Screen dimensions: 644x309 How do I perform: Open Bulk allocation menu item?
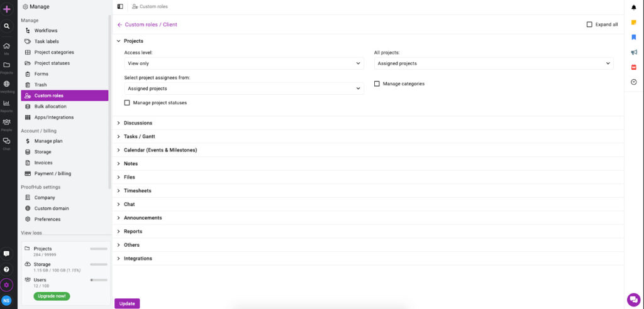(x=65, y=106)
